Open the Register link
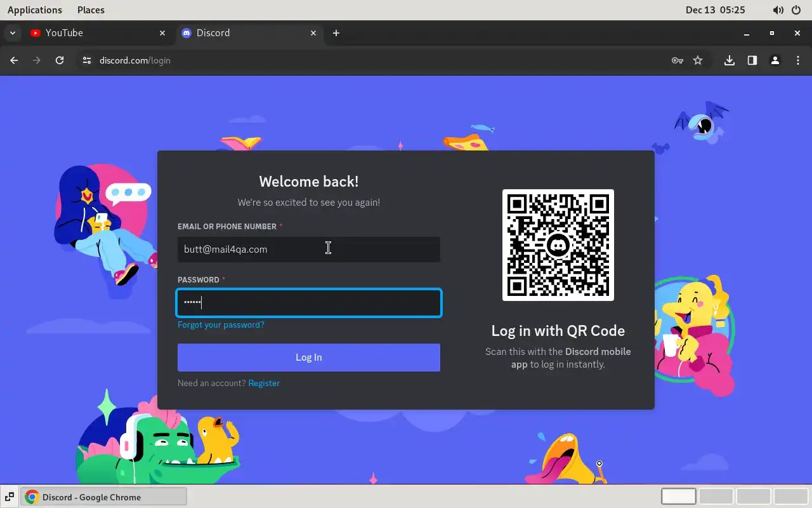Screen dimensions: 812x508 [264, 383]
